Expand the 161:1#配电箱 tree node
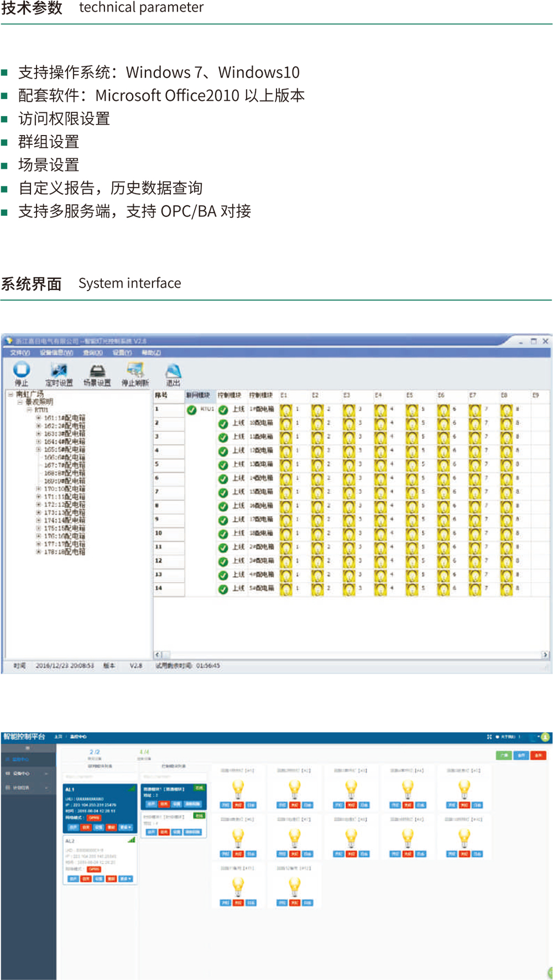The height and width of the screenshot is (980, 553). pyautogui.click(x=39, y=418)
